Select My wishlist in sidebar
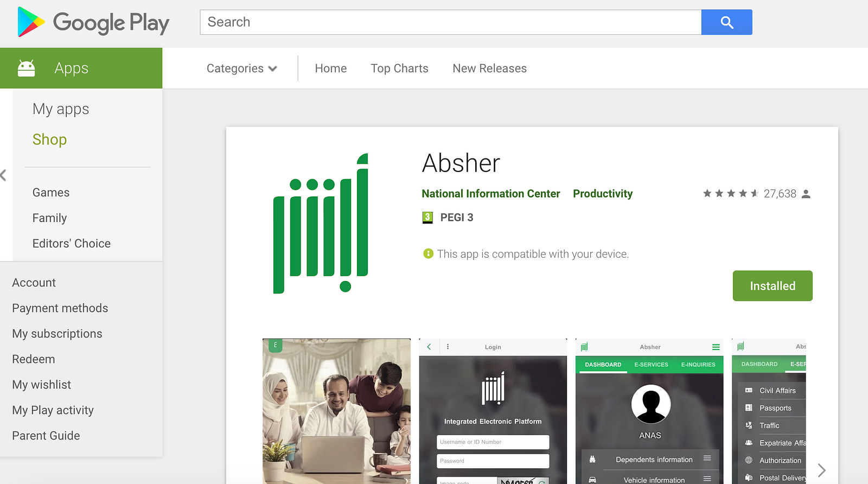Image resolution: width=868 pixels, height=484 pixels. pos(41,385)
